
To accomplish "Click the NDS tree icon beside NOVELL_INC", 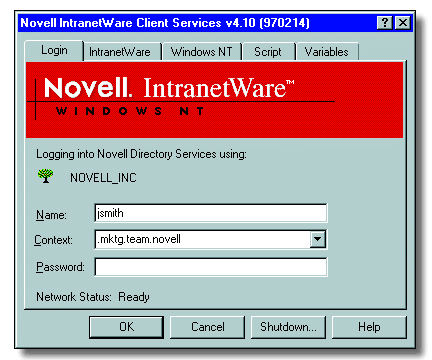I will (45, 176).
